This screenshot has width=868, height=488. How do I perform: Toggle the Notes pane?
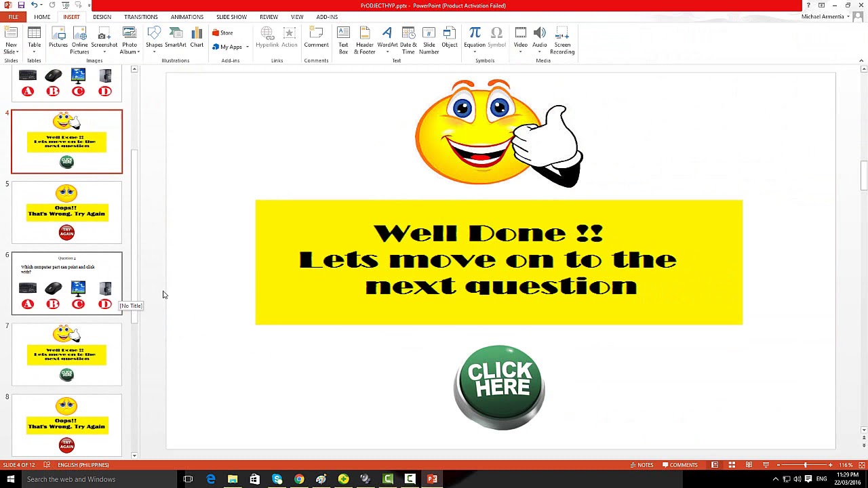click(642, 465)
